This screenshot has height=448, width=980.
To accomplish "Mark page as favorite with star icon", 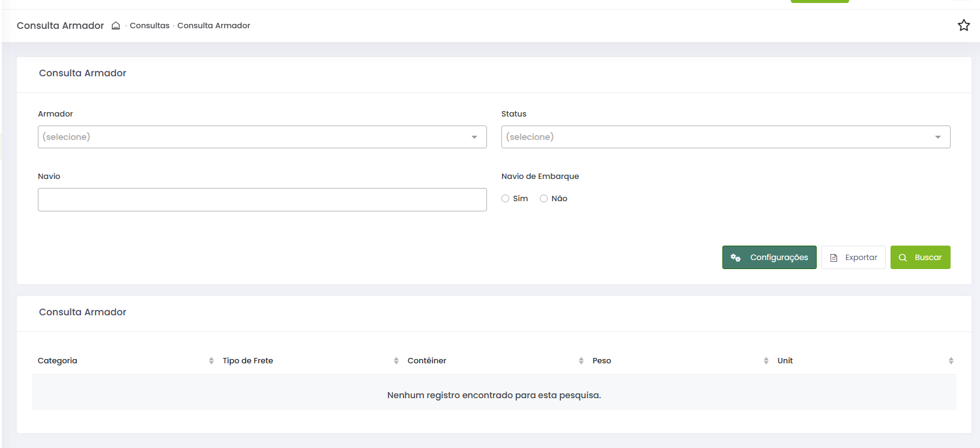I will pos(964,25).
